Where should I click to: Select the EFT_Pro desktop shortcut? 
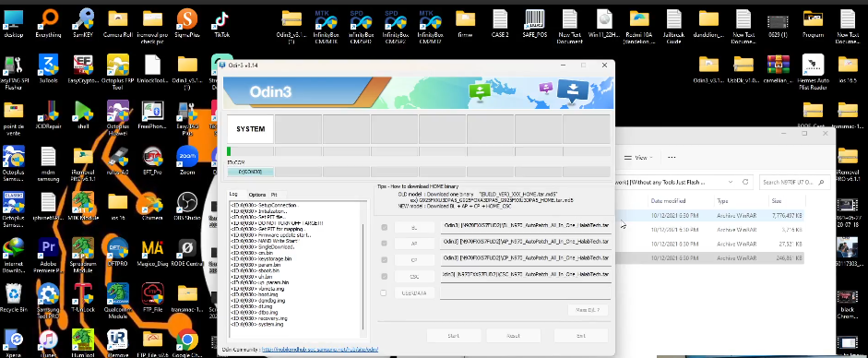(x=152, y=161)
